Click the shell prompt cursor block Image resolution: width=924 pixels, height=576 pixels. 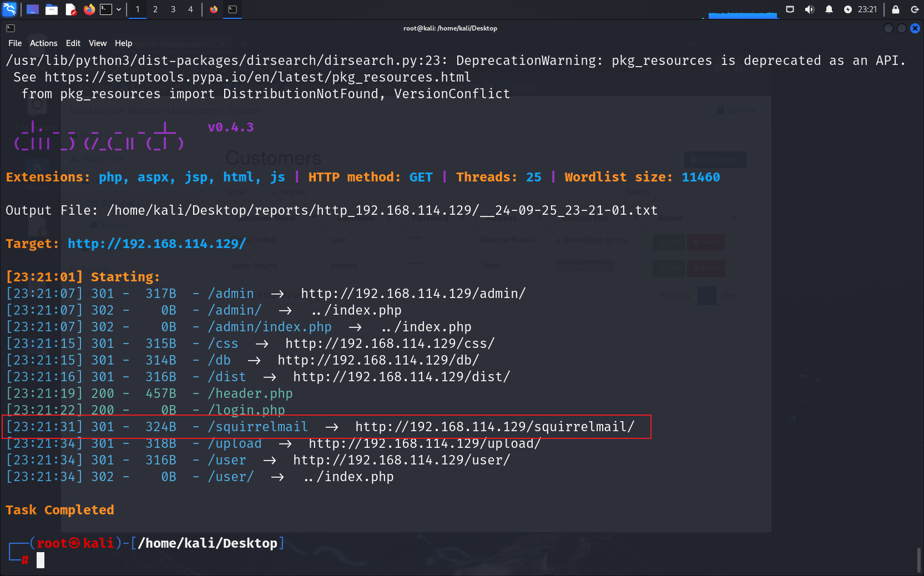click(41, 560)
